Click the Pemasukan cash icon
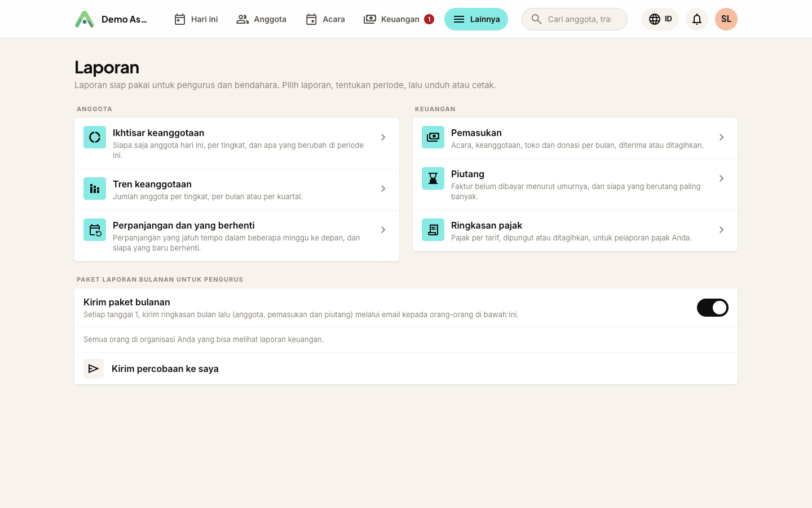The image size is (812, 508). (433, 137)
